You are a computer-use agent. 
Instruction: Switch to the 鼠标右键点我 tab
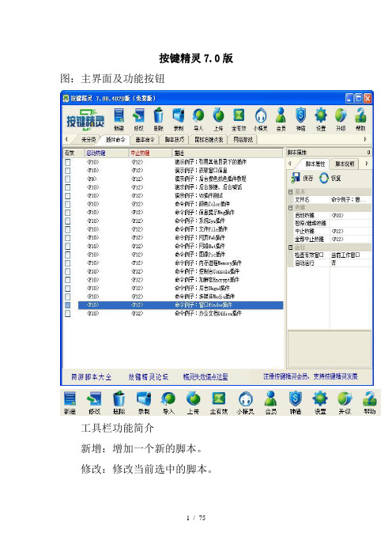tap(209, 140)
